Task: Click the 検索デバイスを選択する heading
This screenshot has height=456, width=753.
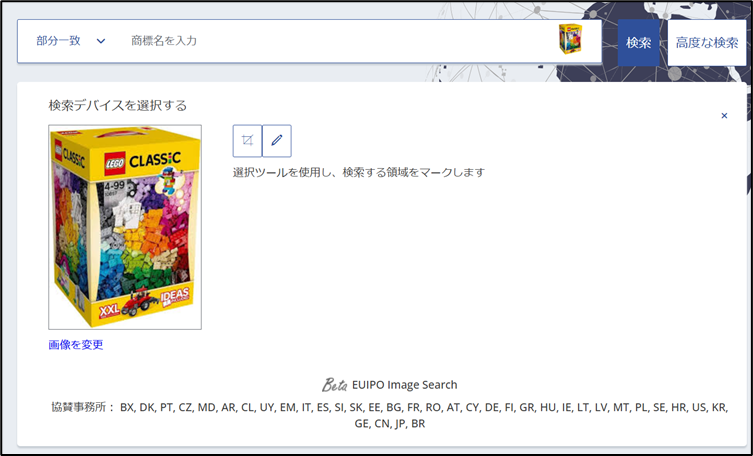Action: (x=118, y=106)
